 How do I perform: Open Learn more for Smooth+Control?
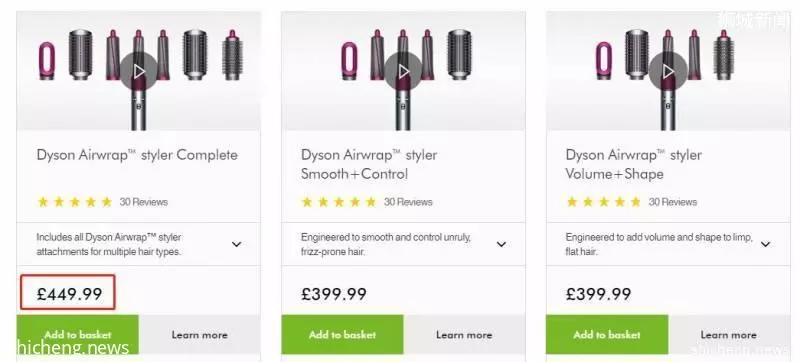(464, 334)
